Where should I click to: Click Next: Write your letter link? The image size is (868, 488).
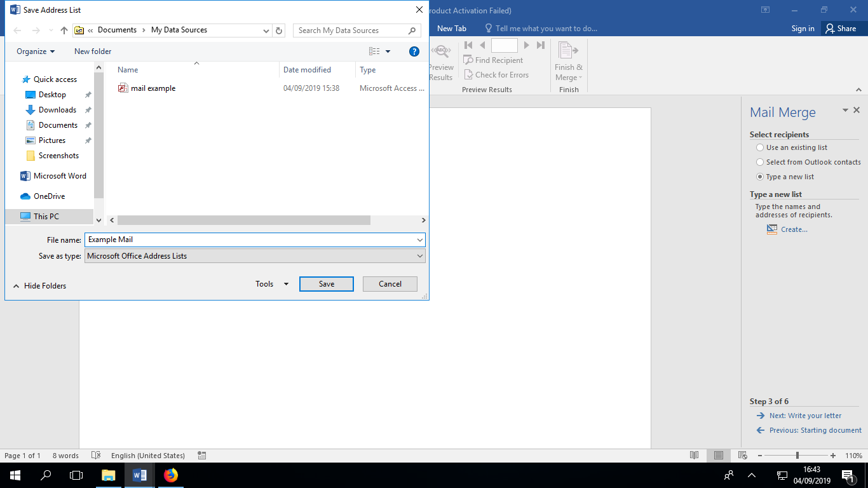click(x=805, y=416)
